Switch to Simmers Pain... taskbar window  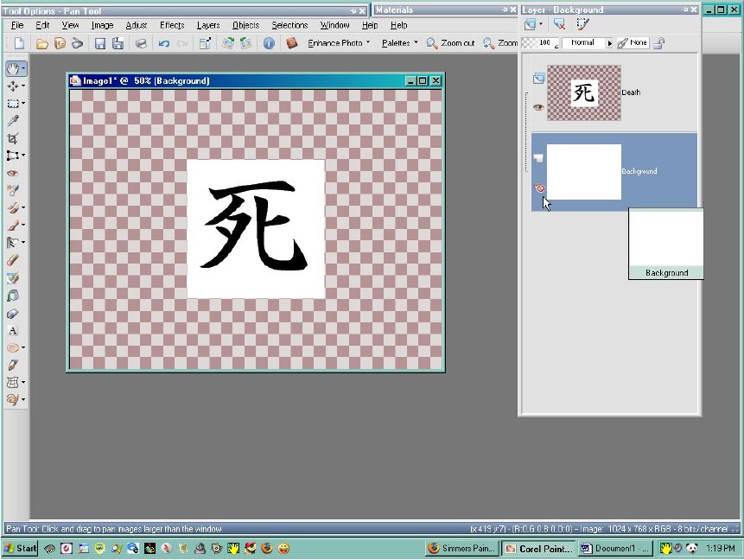point(461,549)
